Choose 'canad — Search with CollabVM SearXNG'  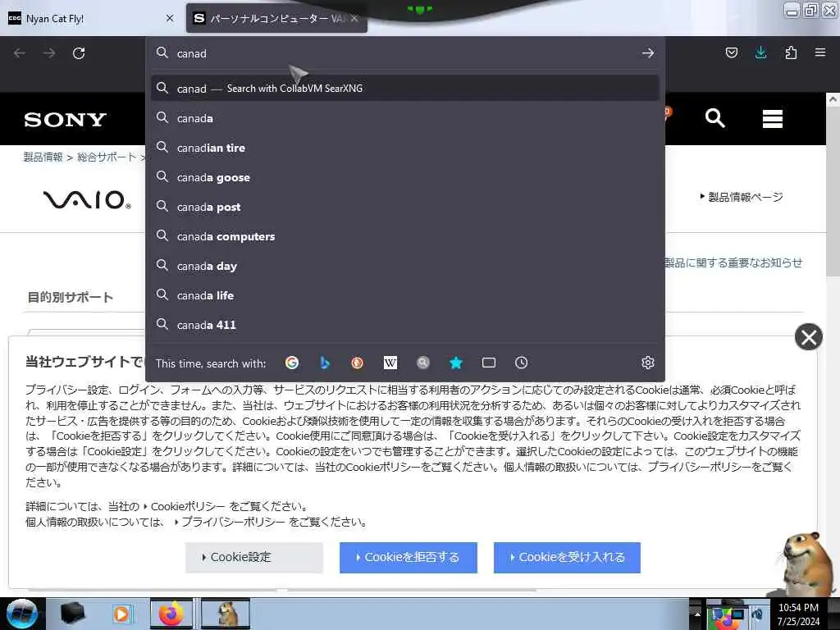tap(405, 89)
